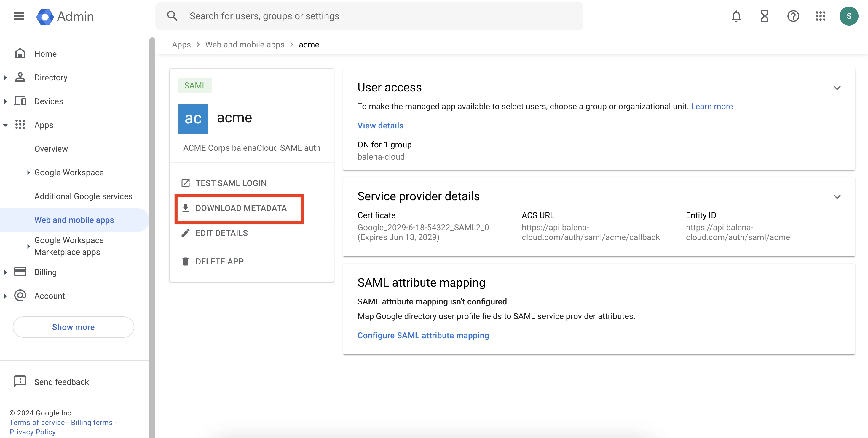This screenshot has height=438, width=868.
Task: Select Google Workspace menu item
Action: (x=68, y=172)
